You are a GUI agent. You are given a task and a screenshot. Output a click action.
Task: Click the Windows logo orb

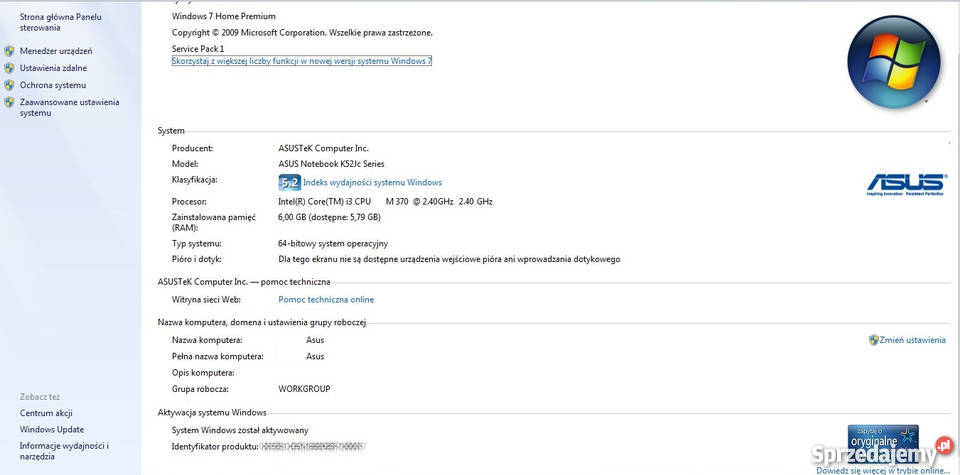pyautogui.click(x=893, y=61)
